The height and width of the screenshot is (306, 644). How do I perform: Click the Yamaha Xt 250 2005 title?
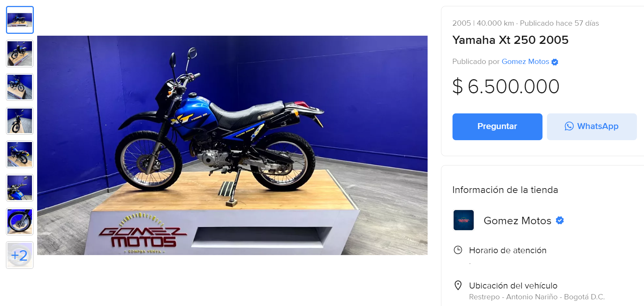tap(510, 40)
